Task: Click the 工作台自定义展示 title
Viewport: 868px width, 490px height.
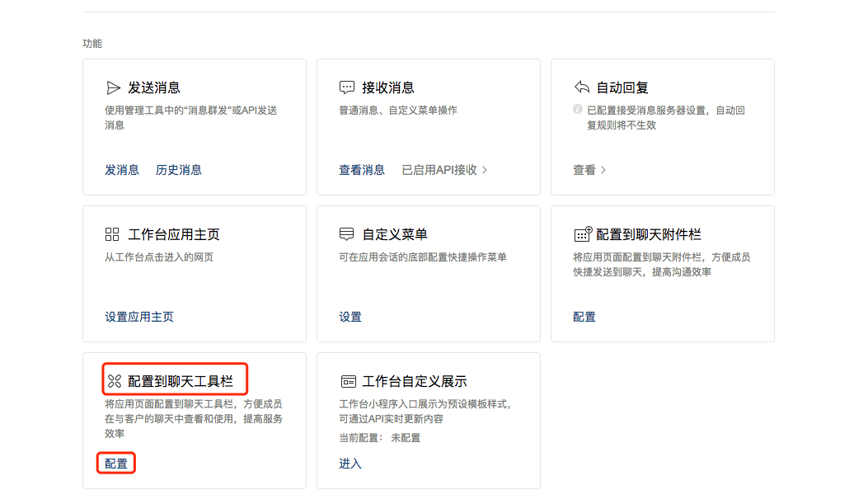Action: (x=414, y=381)
